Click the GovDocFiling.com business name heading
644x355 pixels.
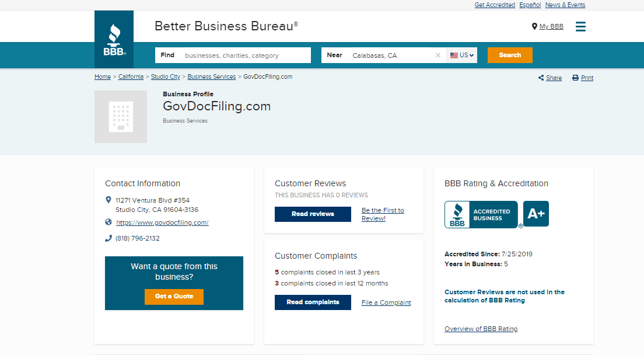(217, 106)
